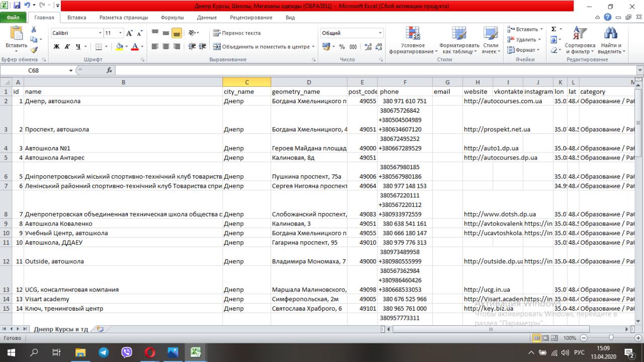Click the Cut scissors icon
This screenshot has height=362, width=644.
[x=34, y=30]
